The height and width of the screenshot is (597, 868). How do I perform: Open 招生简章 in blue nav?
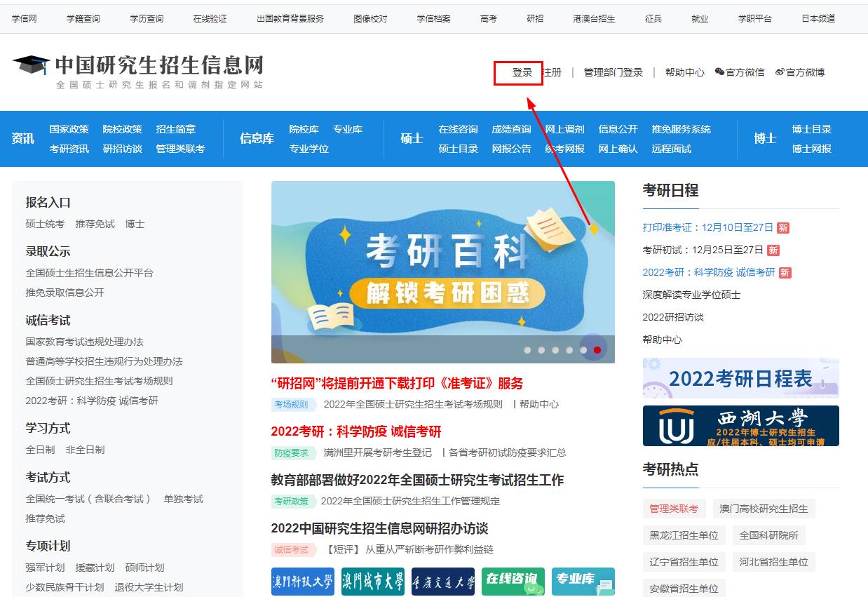click(x=176, y=129)
